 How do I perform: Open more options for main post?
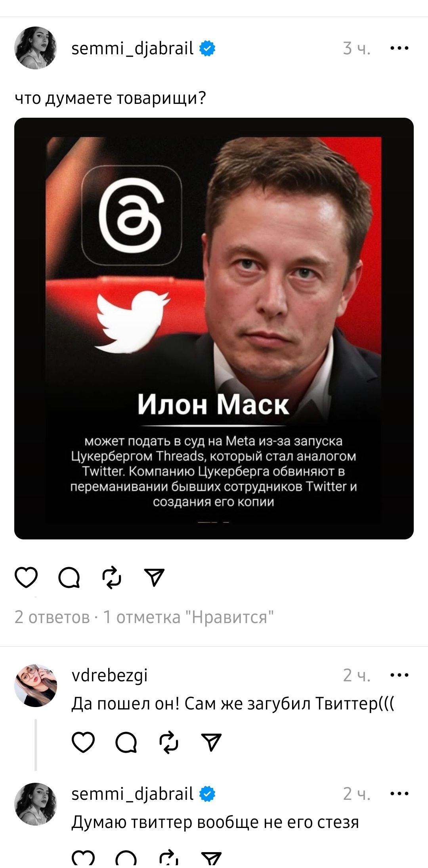tap(399, 48)
